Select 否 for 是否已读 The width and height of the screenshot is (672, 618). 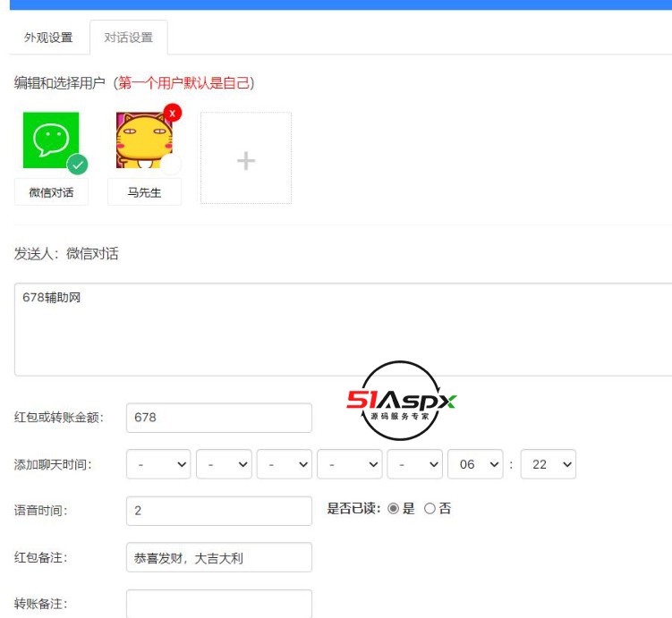[430, 509]
